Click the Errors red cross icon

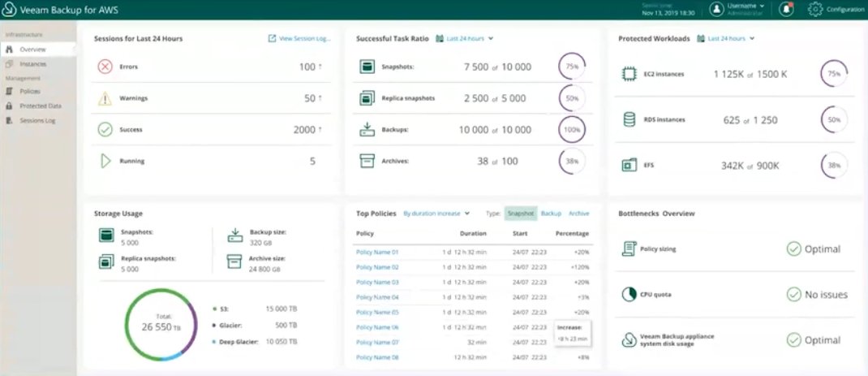pos(105,67)
